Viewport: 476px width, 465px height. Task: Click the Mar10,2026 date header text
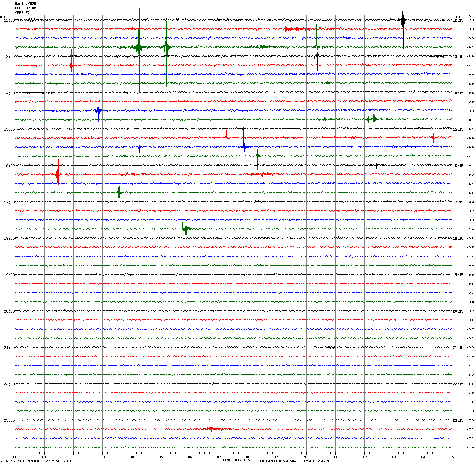(25, 4)
